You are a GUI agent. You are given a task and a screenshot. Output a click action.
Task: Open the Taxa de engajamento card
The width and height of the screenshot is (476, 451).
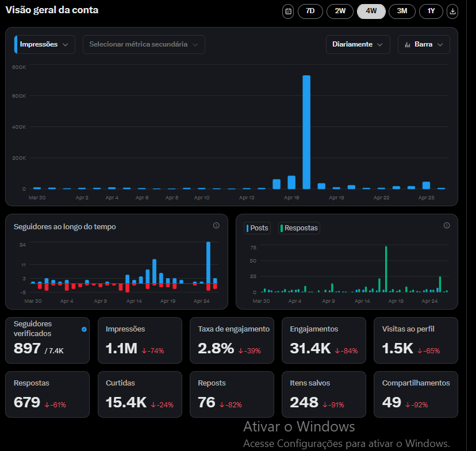[x=232, y=340]
